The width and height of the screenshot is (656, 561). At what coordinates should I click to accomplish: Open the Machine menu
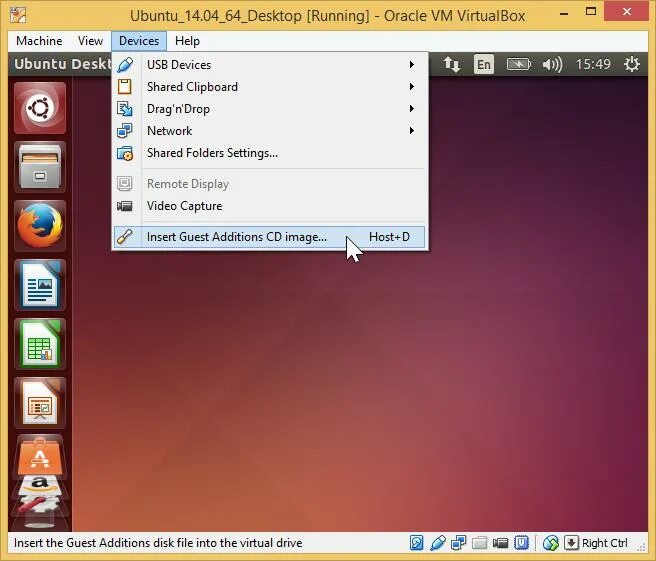pos(39,41)
